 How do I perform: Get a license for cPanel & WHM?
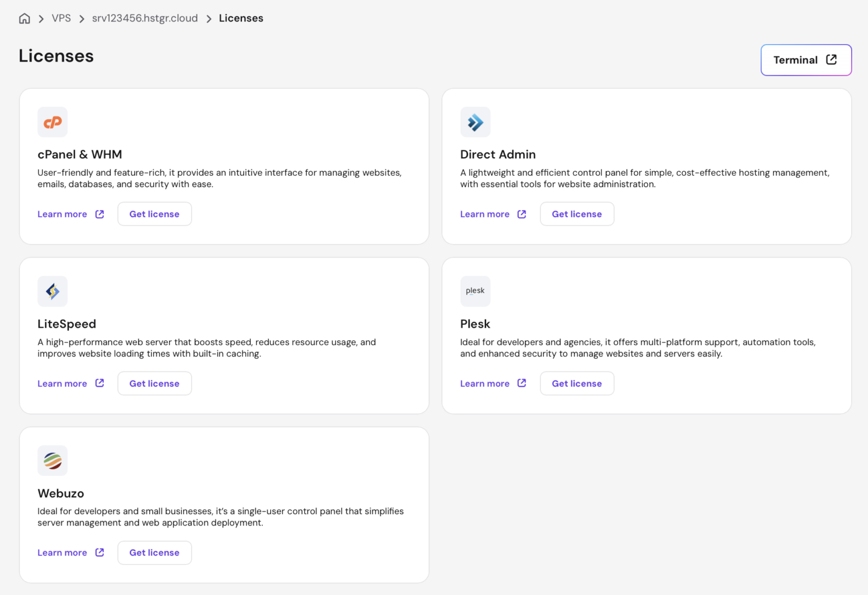tap(154, 214)
